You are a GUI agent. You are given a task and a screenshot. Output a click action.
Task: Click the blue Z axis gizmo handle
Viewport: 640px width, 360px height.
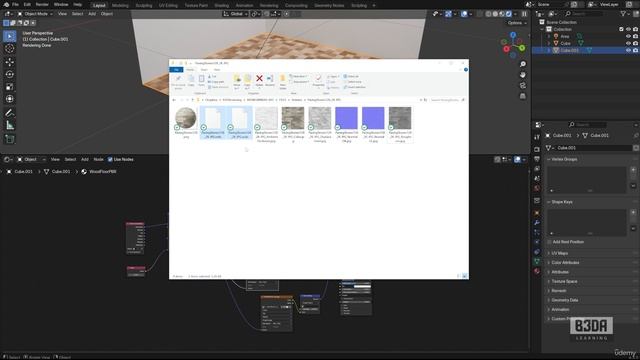pos(513,35)
